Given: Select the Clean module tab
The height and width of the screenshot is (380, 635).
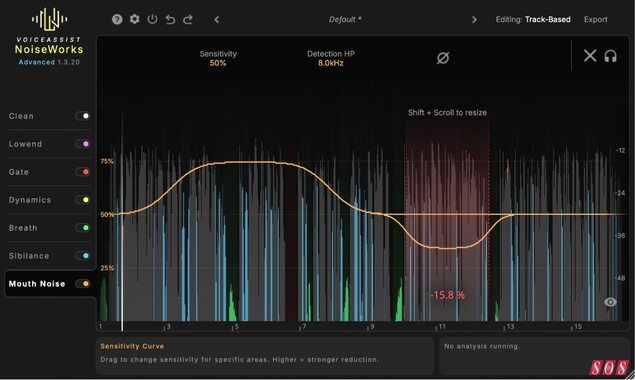Looking at the screenshot, I should coord(21,116).
